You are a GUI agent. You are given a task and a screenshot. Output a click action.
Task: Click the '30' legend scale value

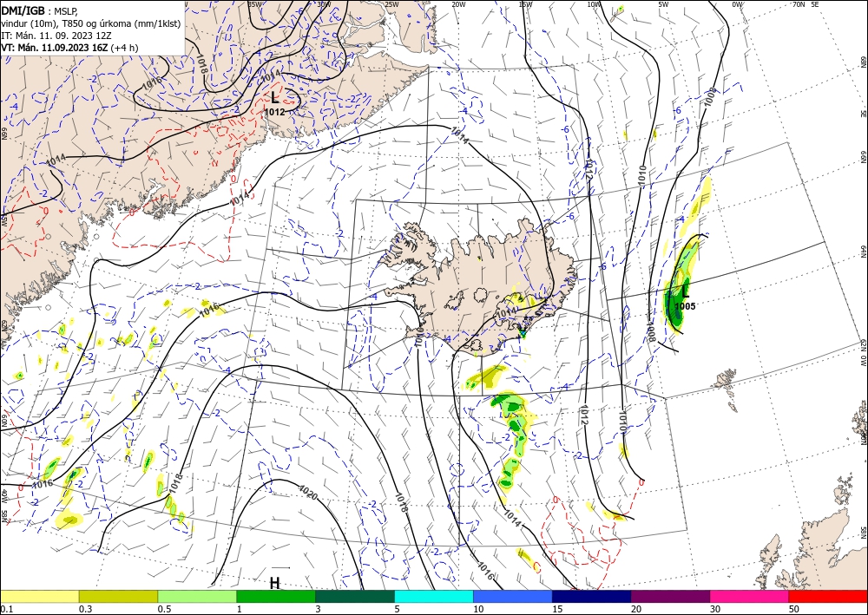(x=715, y=609)
